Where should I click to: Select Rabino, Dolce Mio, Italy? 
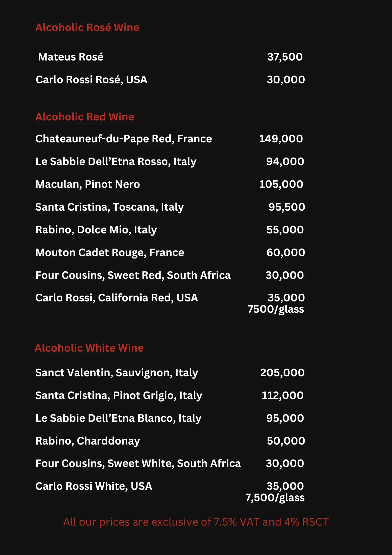(x=96, y=230)
